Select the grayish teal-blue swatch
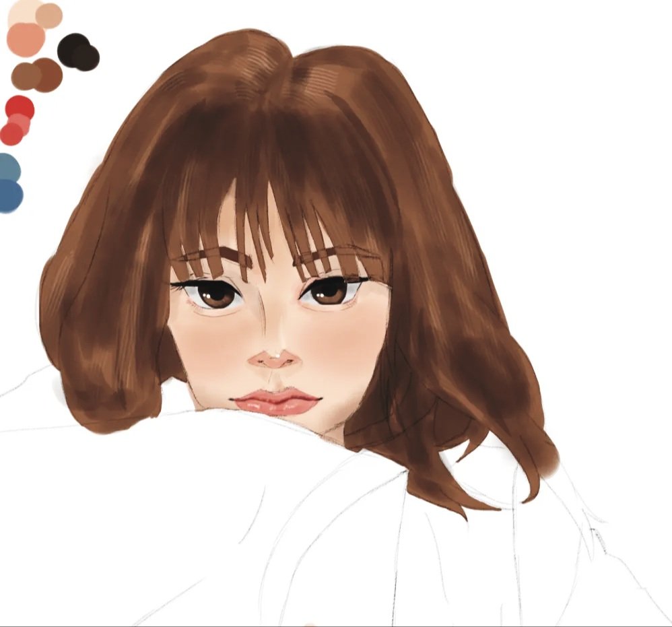This screenshot has height=627, width=672. coord(9,168)
